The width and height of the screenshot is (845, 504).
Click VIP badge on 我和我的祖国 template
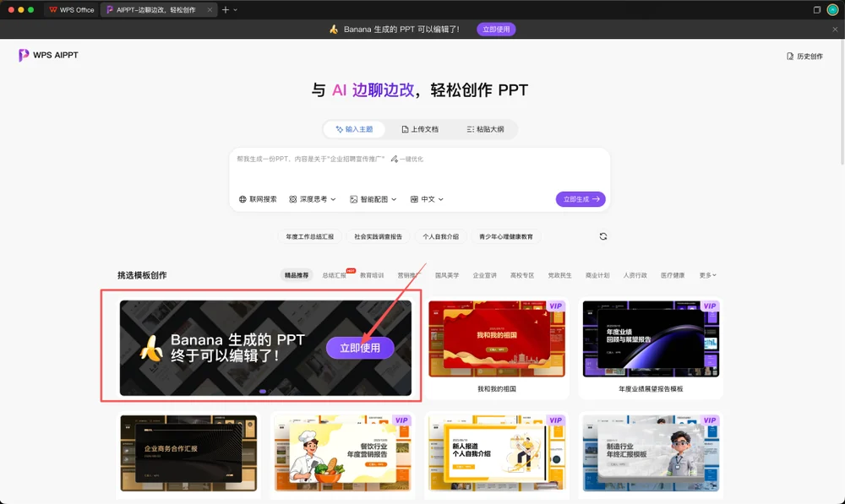[x=556, y=306]
